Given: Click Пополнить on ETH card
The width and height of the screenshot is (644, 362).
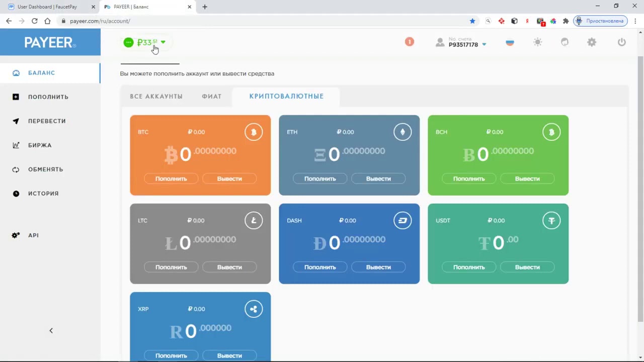Looking at the screenshot, I should click(320, 178).
